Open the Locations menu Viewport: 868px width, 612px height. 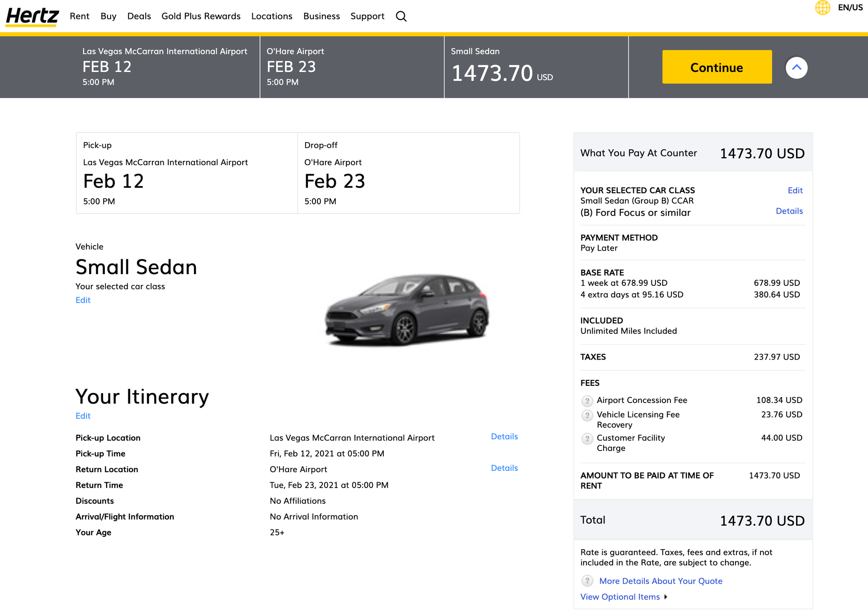[272, 16]
